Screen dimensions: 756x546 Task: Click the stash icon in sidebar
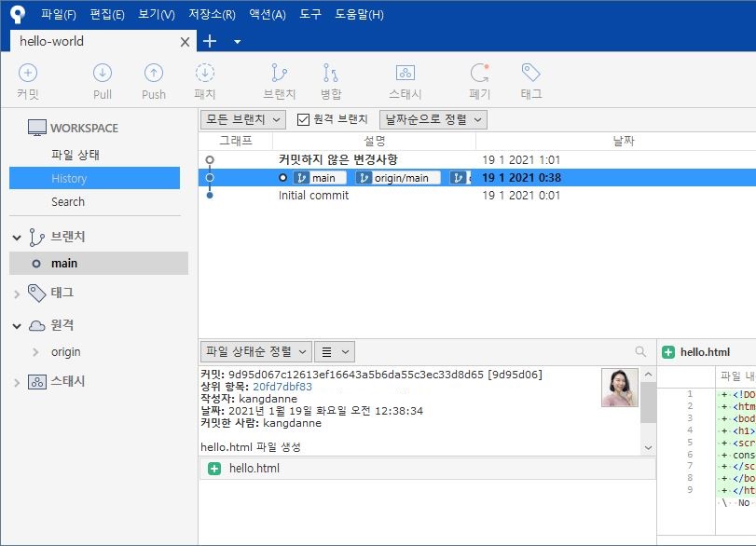[x=36, y=382]
